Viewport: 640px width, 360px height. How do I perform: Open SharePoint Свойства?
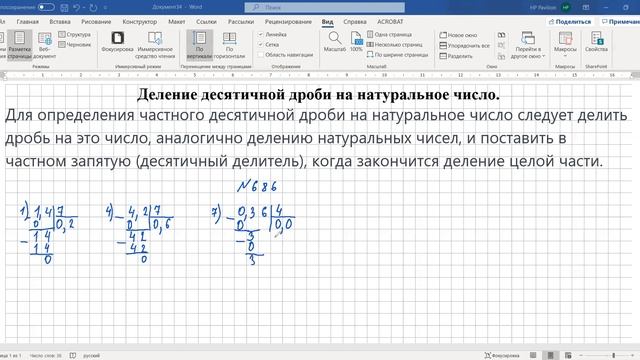[596, 42]
